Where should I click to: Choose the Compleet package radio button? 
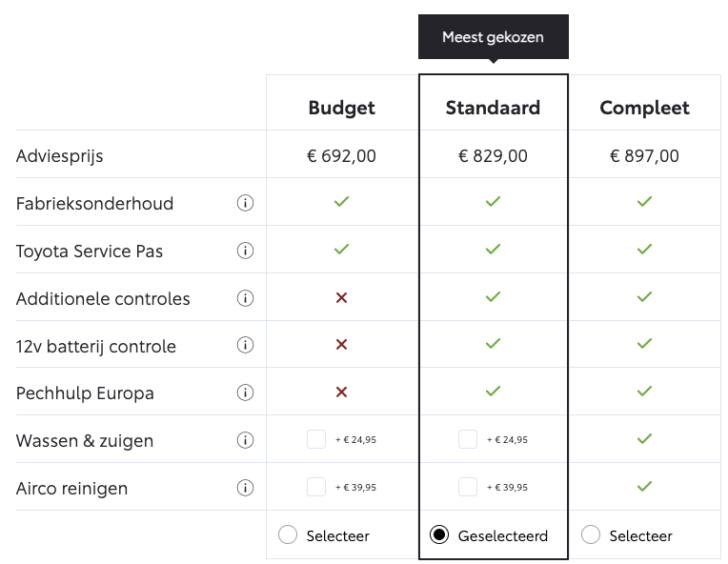[x=591, y=535]
